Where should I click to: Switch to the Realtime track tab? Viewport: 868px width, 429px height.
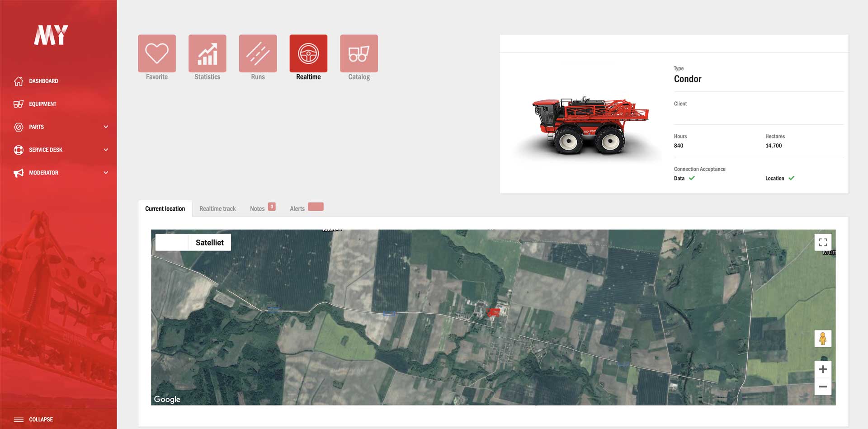pyautogui.click(x=217, y=209)
